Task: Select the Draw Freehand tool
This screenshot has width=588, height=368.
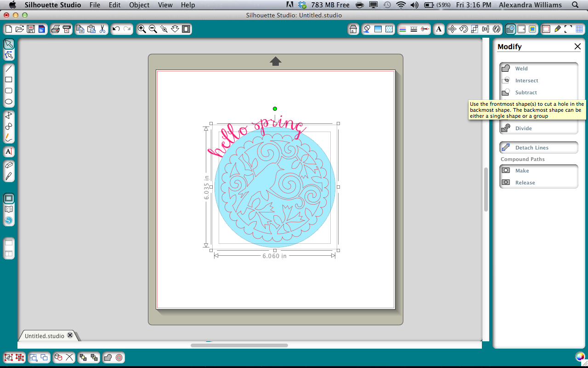Action: pyautogui.click(x=9, y=137)
